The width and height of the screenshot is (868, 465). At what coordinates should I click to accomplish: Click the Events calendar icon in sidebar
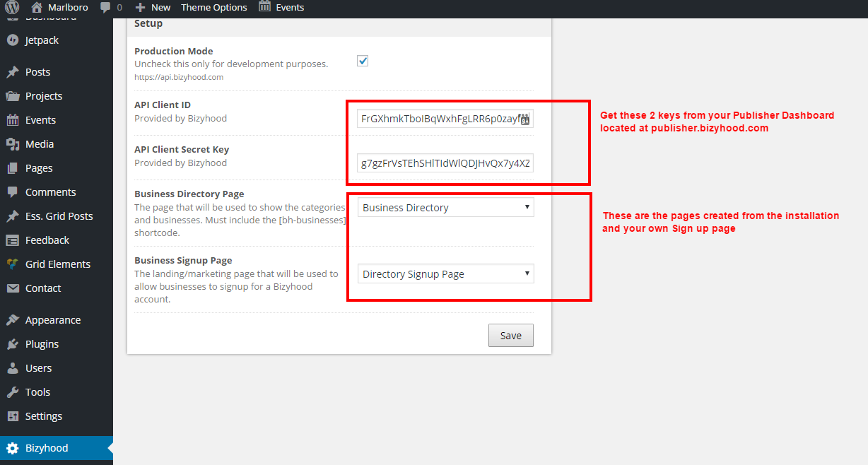click(x=12, y=120)
